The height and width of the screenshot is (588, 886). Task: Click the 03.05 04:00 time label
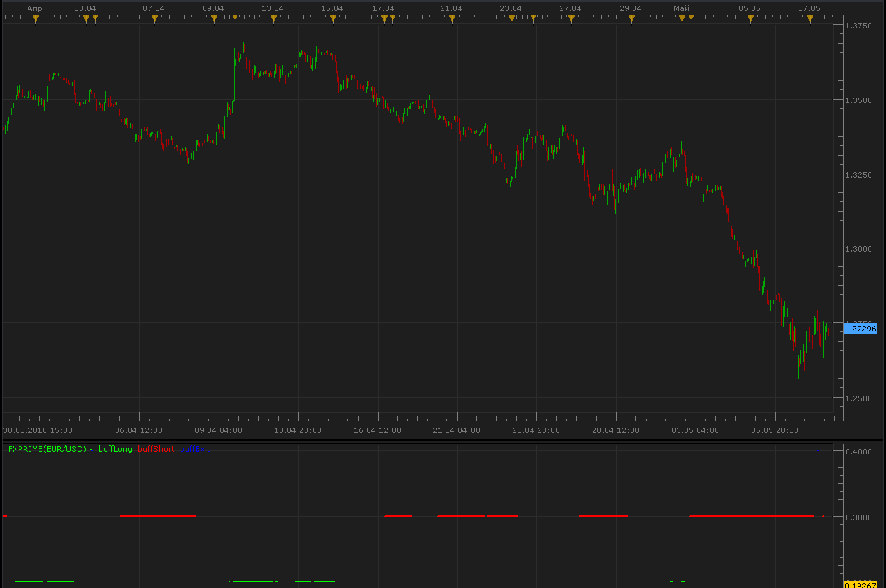[694, 430]
